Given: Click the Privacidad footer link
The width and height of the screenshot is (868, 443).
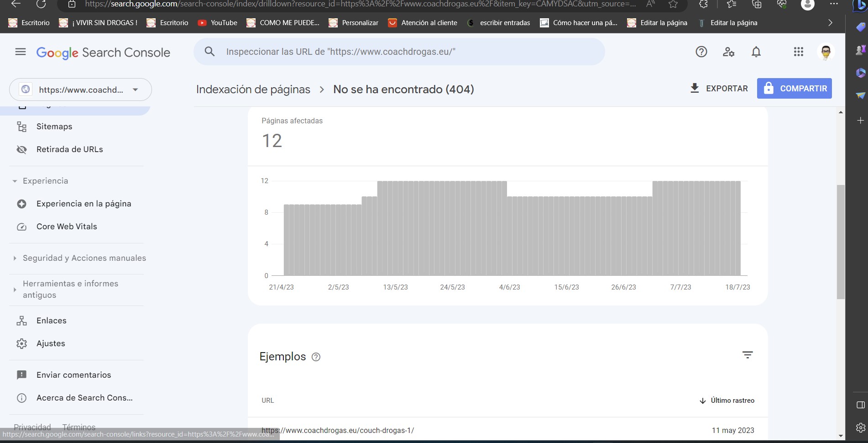Looking at the screenshot, I should [x=32, y=427].
